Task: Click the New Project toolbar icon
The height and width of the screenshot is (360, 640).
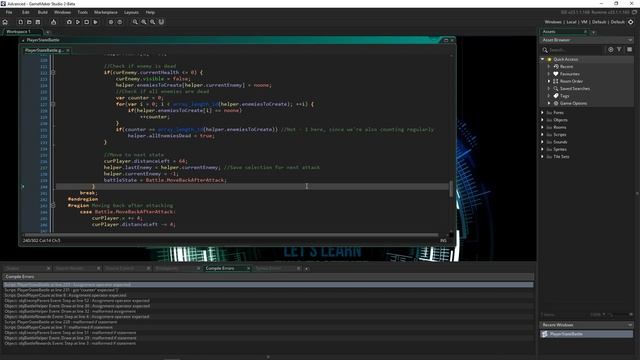Action: coord(20,22)
